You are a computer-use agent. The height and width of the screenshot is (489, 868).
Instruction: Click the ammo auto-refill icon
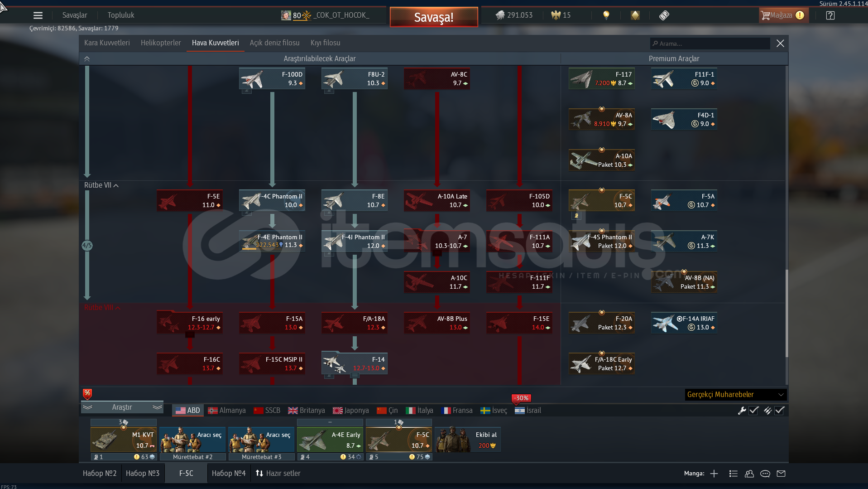click(x=767, y=411)
